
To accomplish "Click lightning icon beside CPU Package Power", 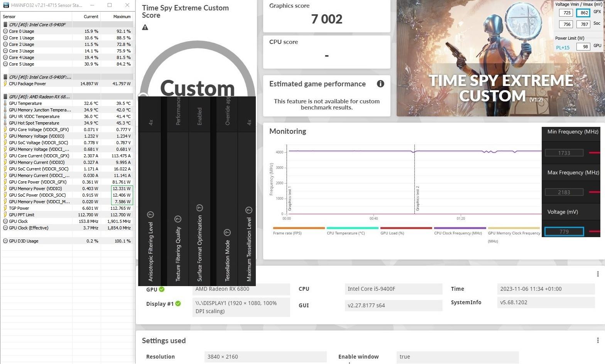I will [x=5, y=84].
